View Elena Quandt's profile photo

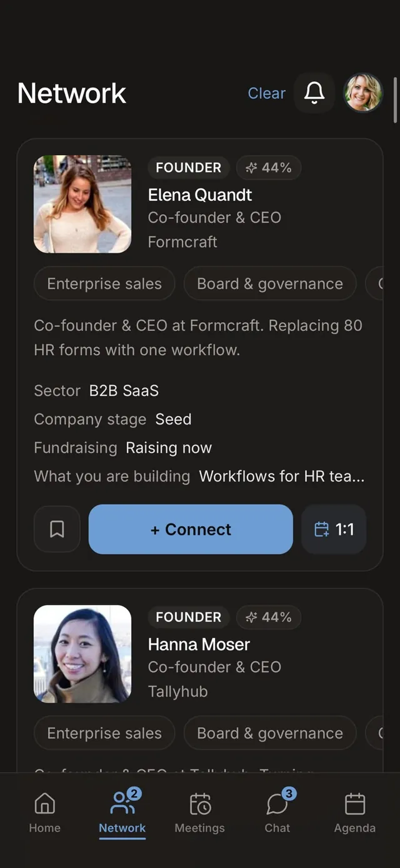coord(82,204)
